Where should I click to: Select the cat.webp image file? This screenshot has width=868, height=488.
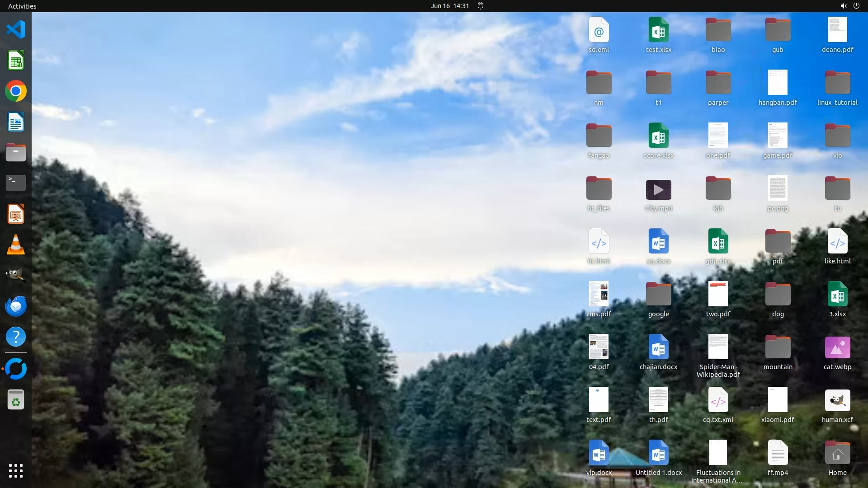[837, 348]
